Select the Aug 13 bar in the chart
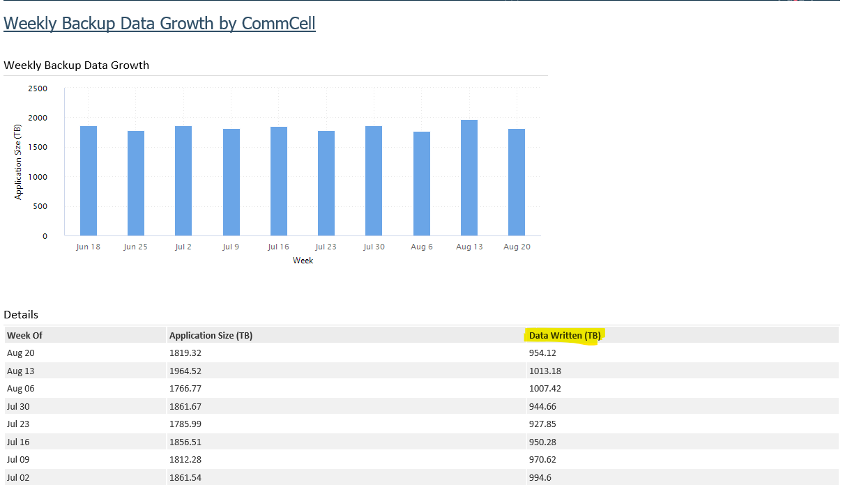The height and width of the screenshot is (487, 868). pos(469,178)
